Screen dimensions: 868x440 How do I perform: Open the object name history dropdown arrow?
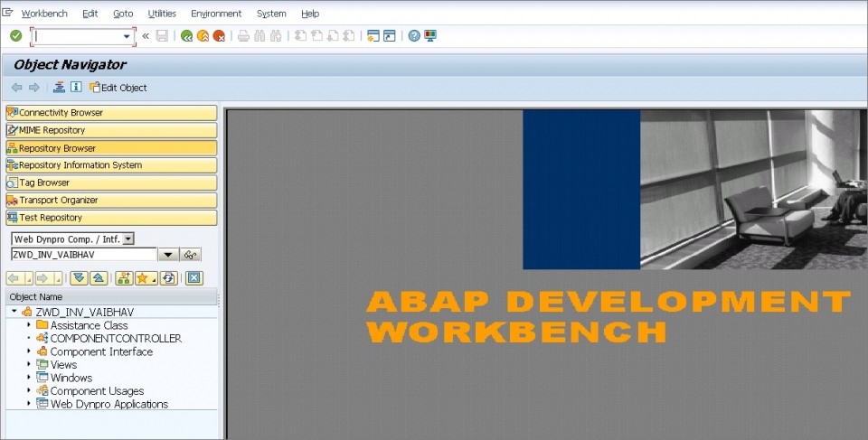point(168,255)
